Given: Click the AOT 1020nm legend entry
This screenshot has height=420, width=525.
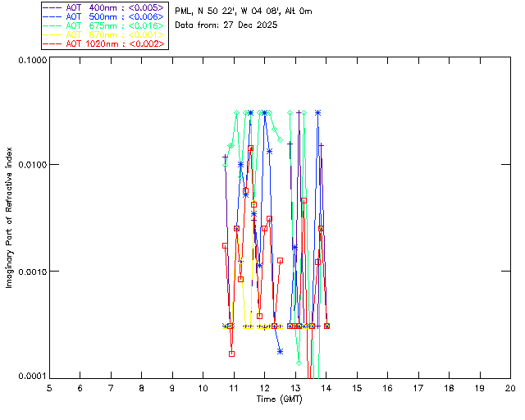Looking at the screenshot, I should (104, 43).
